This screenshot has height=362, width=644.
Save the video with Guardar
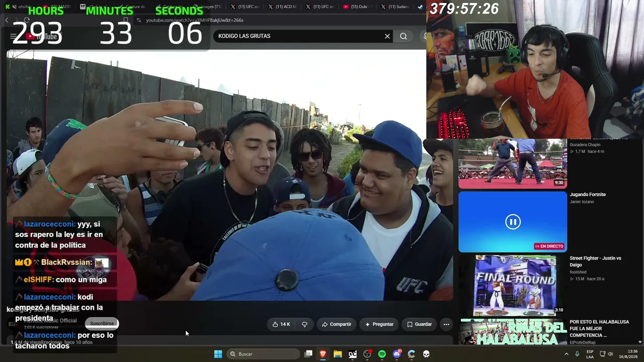(419, 324)
